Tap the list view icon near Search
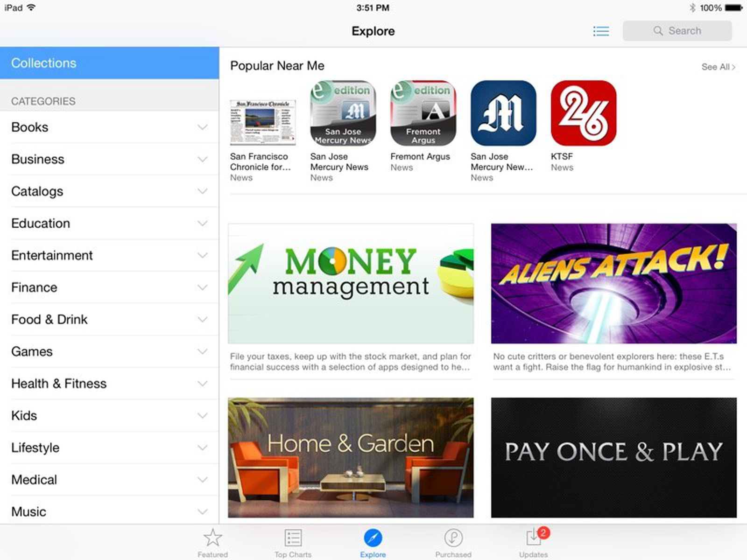This screenshot has height=560, width=747. [x=601, y=31]
